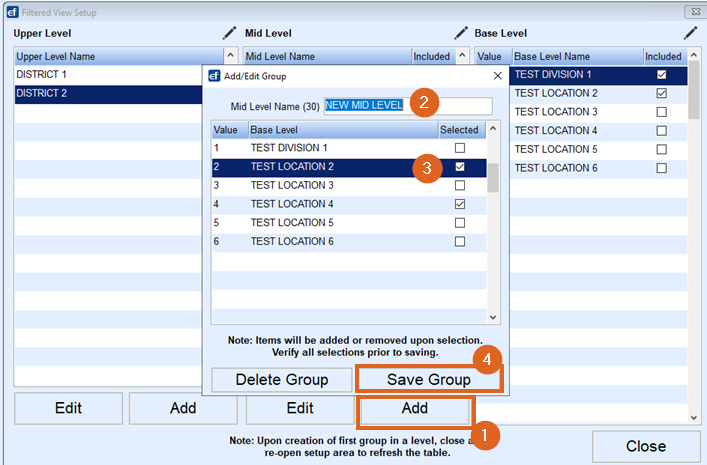Image resolution: width=707 pixels, height=465 pixels.
Task: Close the Add/Edit Group dialog
Action: [x=497, y=75]
